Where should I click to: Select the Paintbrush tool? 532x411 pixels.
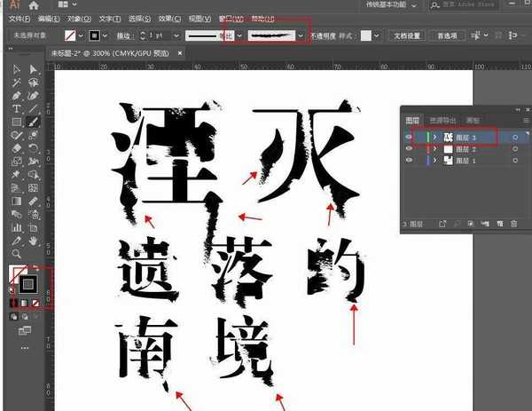click(34, 122)
